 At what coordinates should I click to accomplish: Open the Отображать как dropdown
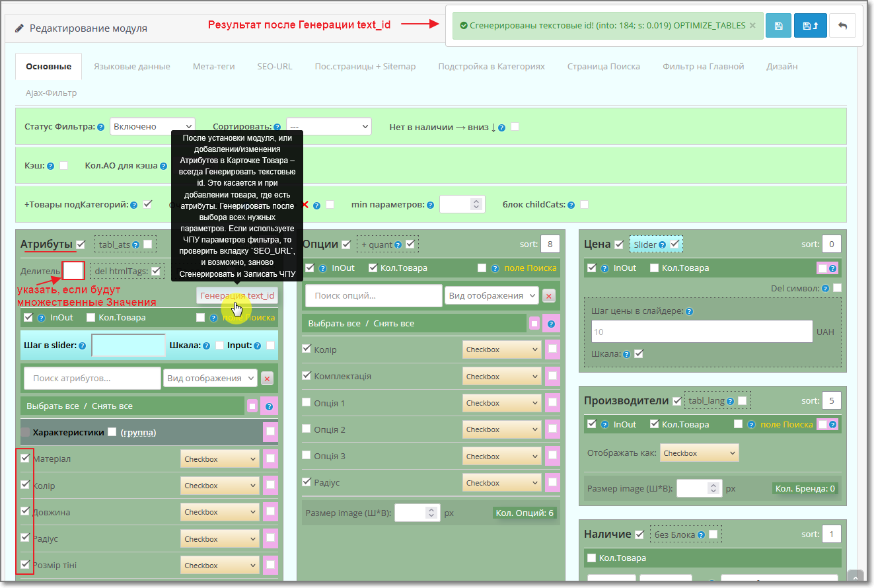click(x=699, y=453)
